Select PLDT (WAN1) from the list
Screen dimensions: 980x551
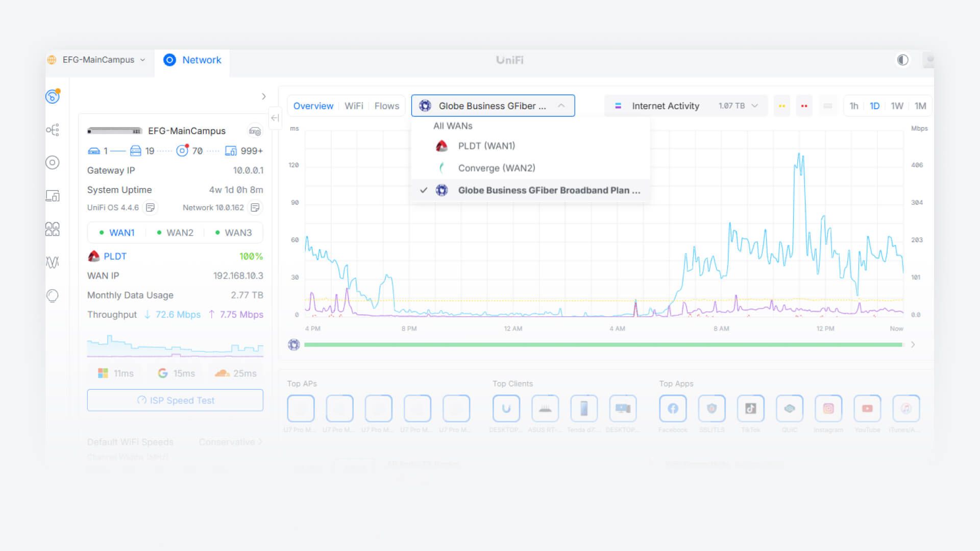[486, 146]
